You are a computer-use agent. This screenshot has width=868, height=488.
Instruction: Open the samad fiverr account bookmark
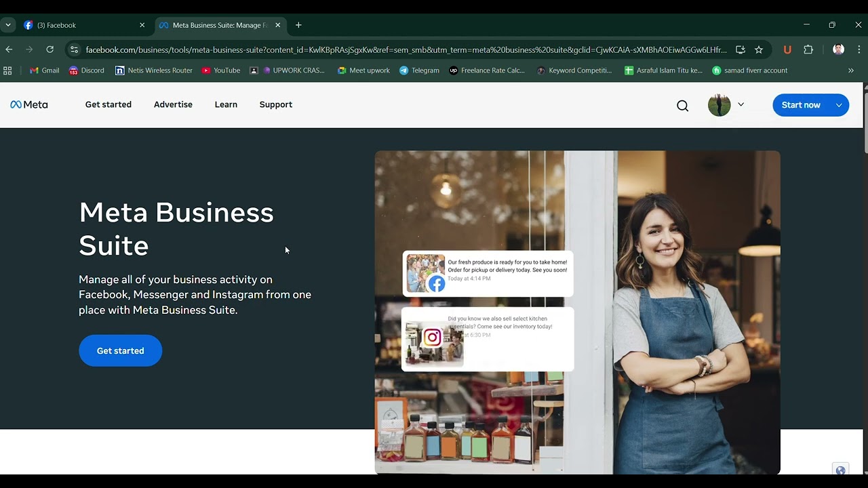point(750,70)
